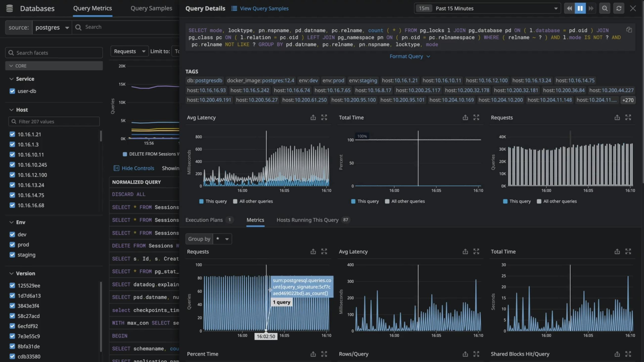Uncheck host 10.16.12.100 checkbox
This screenshot has height=362, width=644.
point(12,175)
